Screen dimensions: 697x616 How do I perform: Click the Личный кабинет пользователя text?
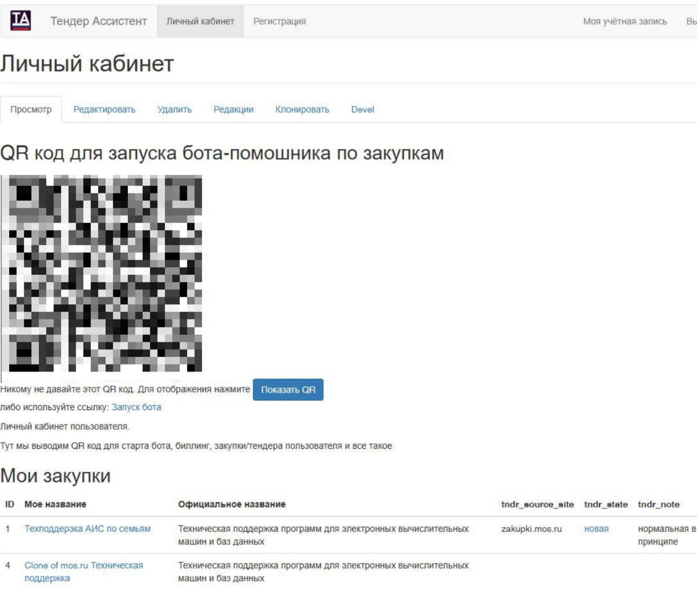coord(64,427)
